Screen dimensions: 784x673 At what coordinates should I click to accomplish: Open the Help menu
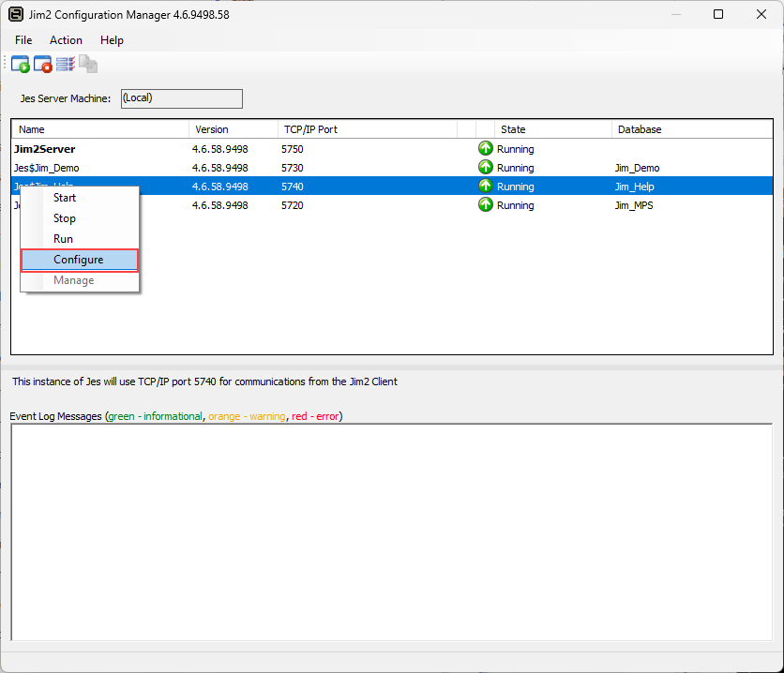pos(112,40)
